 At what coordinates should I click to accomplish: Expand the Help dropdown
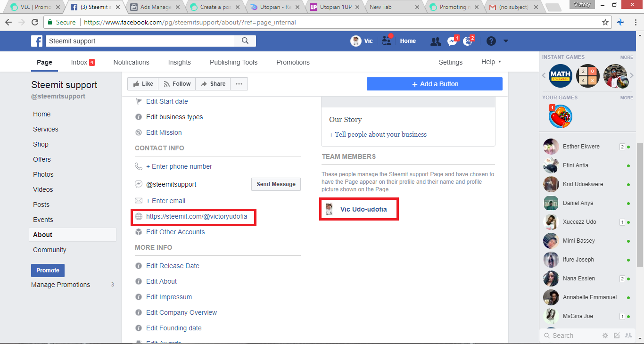[x=491, y=62]
